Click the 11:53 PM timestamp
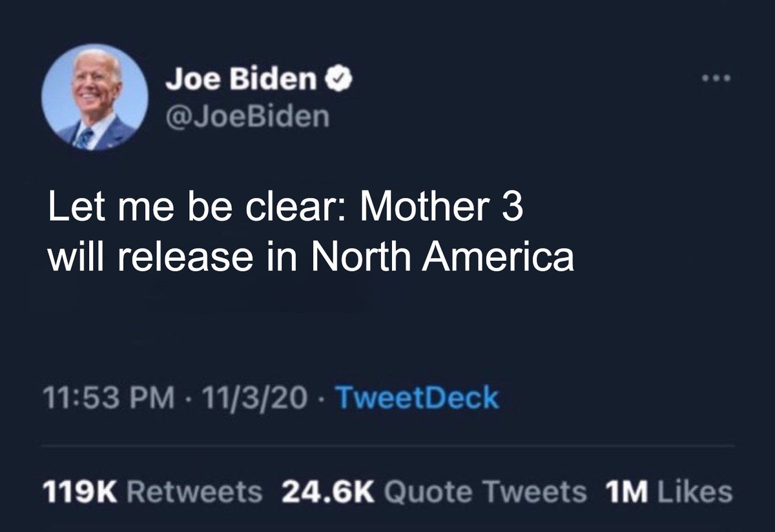Image resolution: width=775 pixels, height=532 pixels. pos(109,398)
